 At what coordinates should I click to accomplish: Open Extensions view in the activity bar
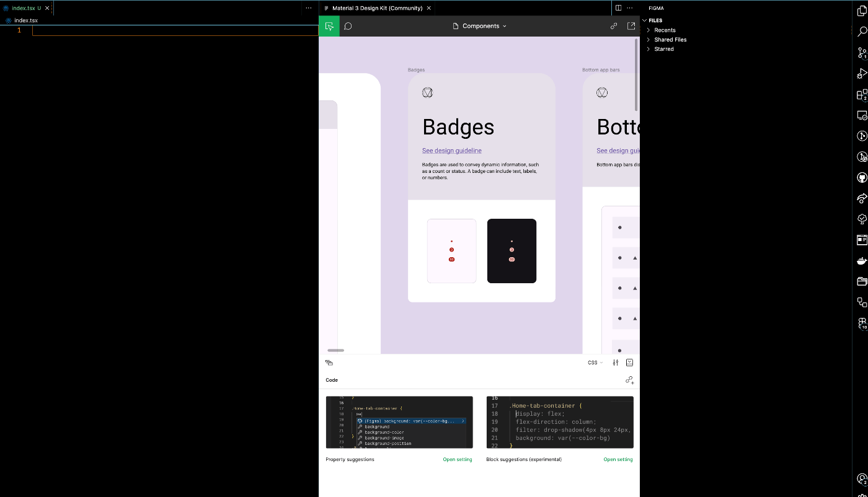[x=862, y=95]
